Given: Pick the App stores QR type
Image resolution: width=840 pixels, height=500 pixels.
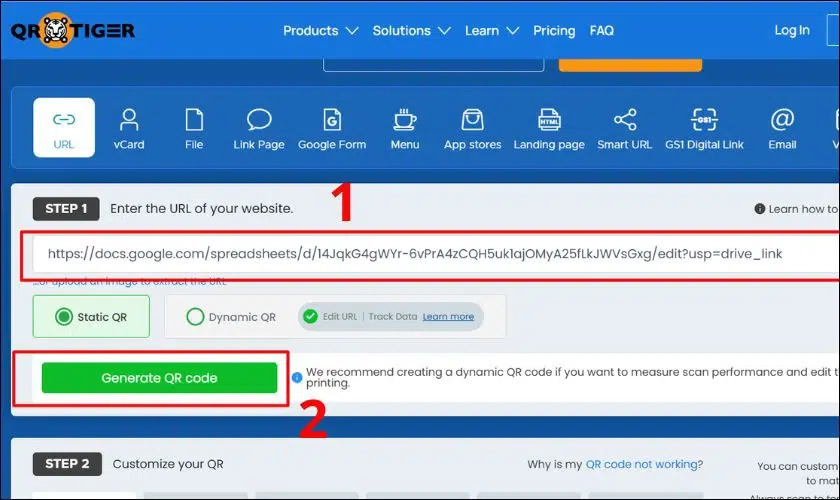Looking at the screenshot, I should [472, 129].
